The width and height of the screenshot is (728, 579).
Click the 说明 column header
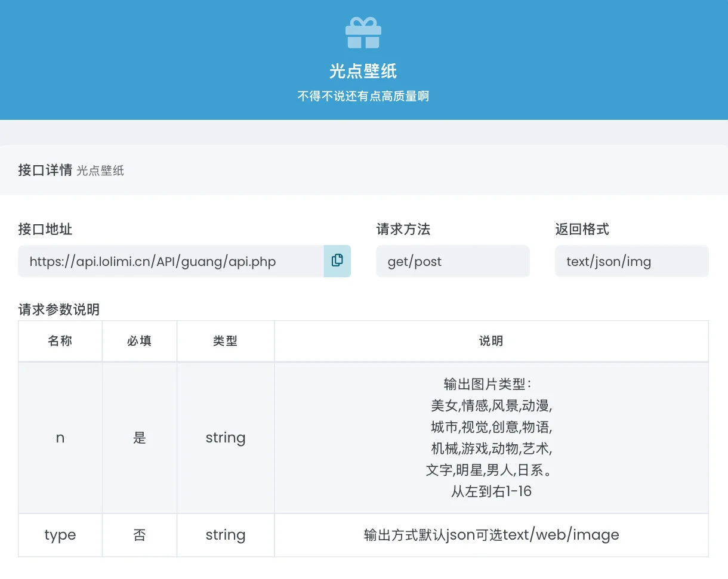[x=491, y=340]
